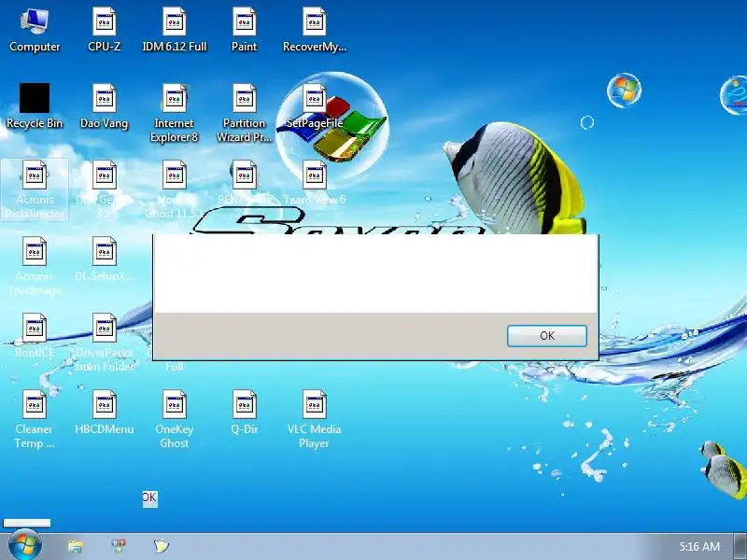The image size is (747, 560).
Task: Select the SetPageFile desktop shortcut
Action: click(315, 106)
